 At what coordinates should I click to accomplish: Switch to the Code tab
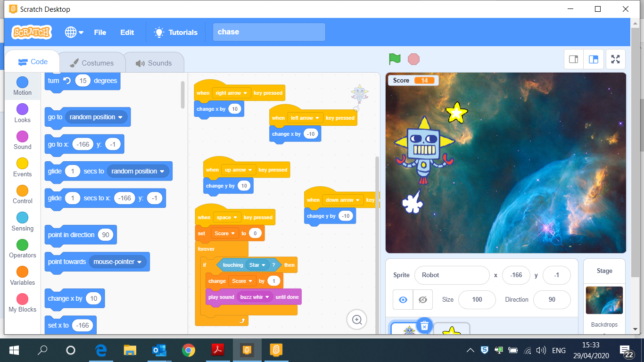tap(33, 62)
